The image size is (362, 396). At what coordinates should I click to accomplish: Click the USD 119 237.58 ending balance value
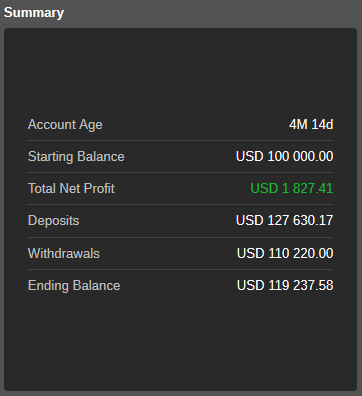tap(285, 285)
